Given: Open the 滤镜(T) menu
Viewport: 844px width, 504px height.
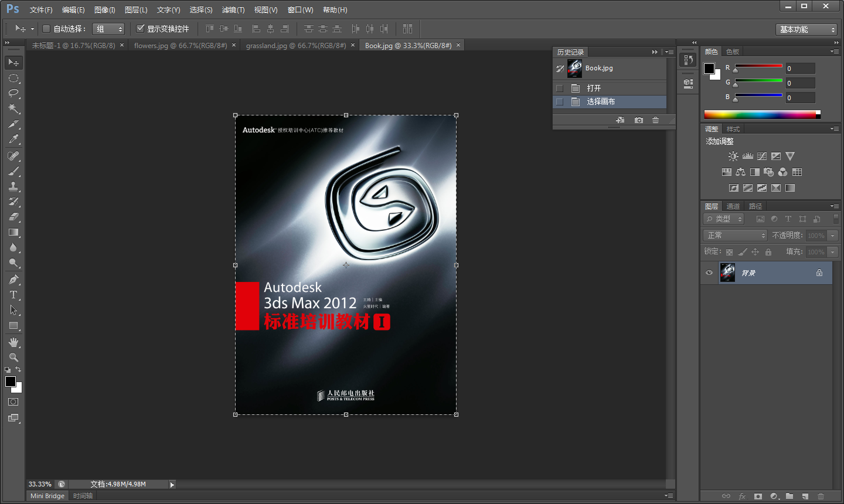Looking at the screenshot, I should coord(233,10).
